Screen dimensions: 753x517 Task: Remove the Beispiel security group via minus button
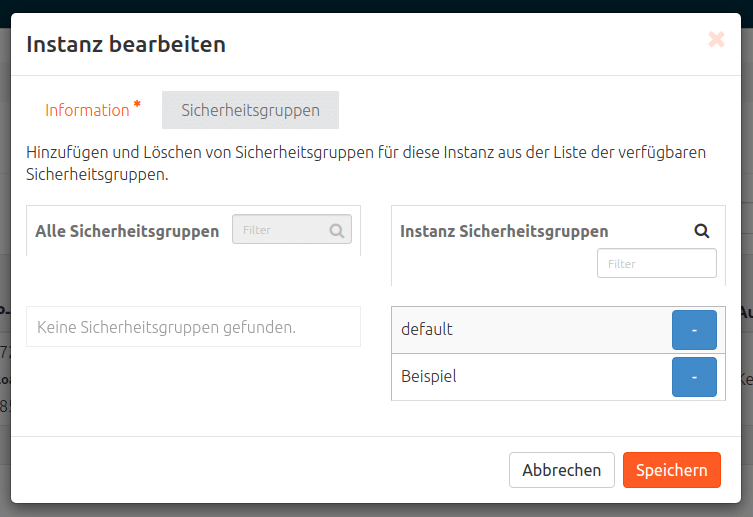[x=694, y=377]
